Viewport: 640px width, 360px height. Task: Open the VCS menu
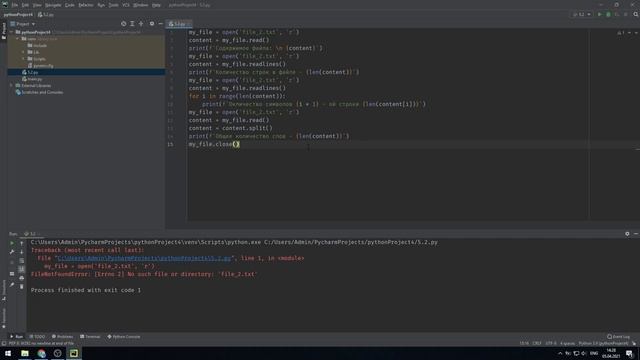coord(126,5)
